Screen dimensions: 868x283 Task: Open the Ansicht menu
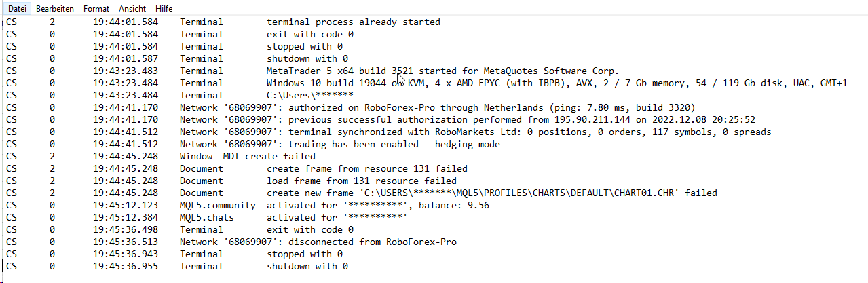[132, 9]
